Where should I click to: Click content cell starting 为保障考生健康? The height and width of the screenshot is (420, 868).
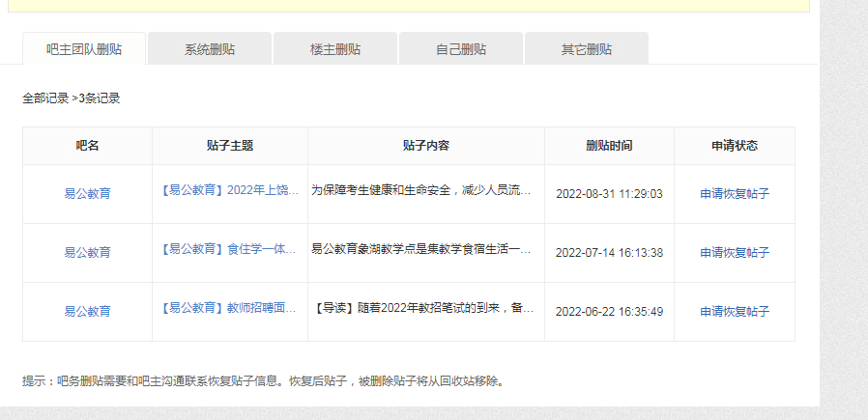pos(421,191)
